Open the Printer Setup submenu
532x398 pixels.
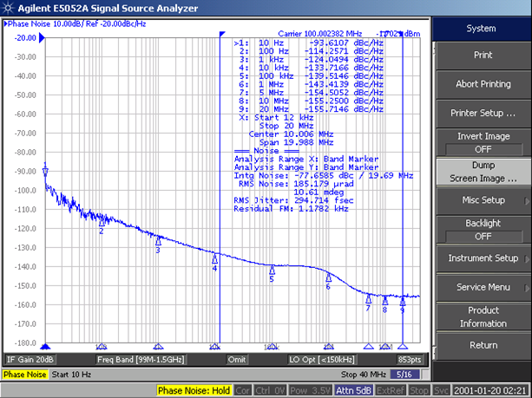click(x=482, y=114)
